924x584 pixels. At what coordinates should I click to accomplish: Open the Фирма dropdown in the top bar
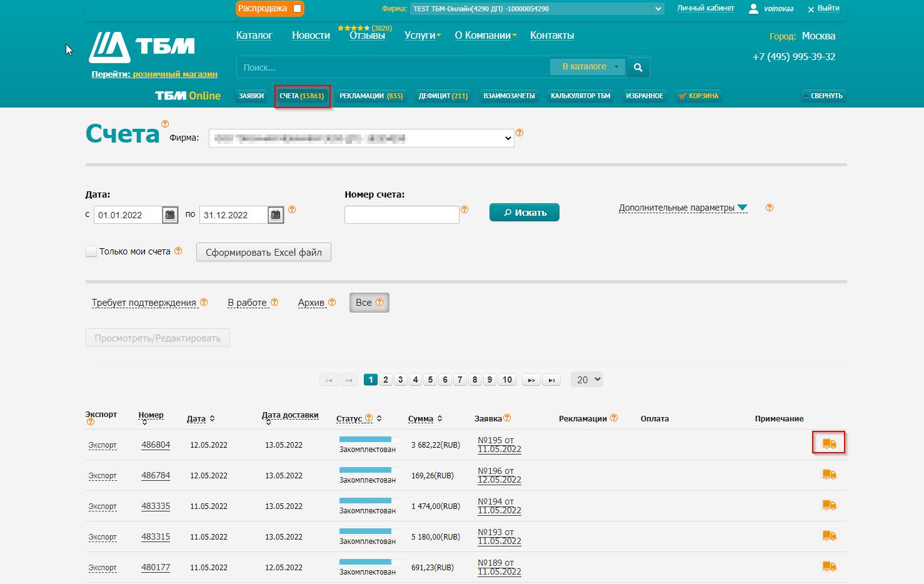point(537,9)
